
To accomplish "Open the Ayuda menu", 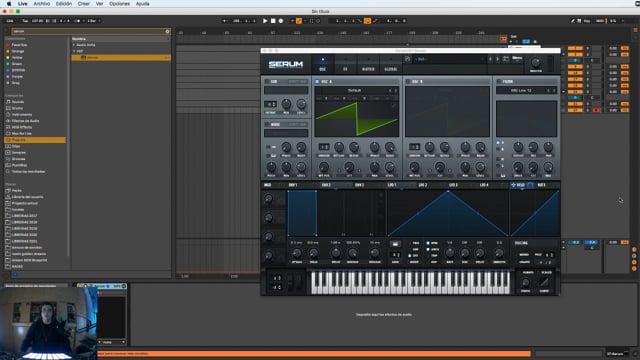I will pos(142,4).
